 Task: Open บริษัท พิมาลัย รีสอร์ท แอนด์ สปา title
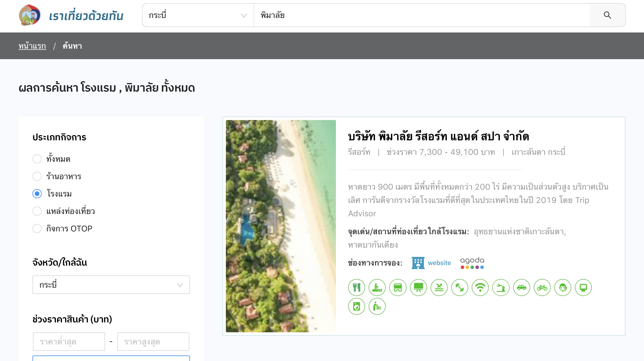pos(438,136)
